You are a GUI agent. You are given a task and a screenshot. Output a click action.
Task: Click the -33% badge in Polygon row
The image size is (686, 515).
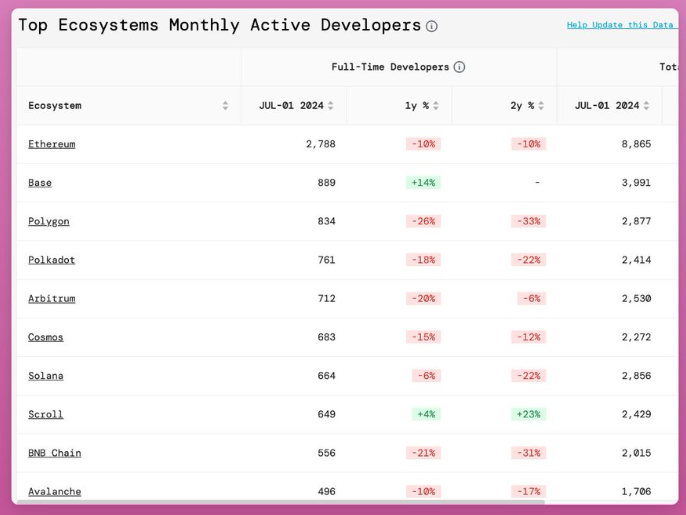point(528,221)
